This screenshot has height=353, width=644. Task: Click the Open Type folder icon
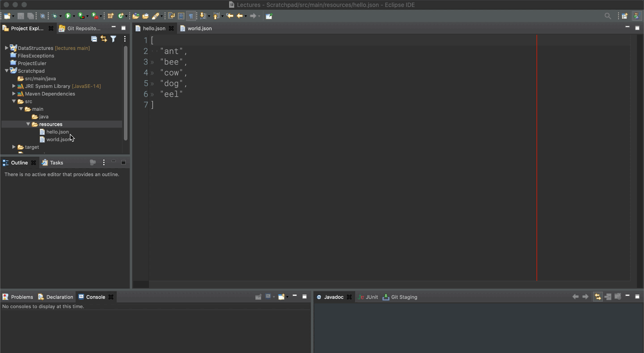(136, 16)
